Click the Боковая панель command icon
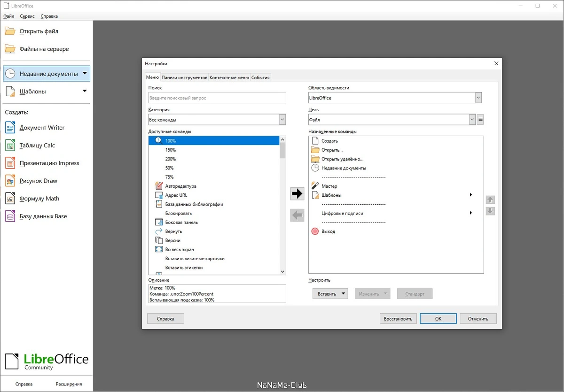The width and height of the screenshot is (564, 392). click(158, 223)
